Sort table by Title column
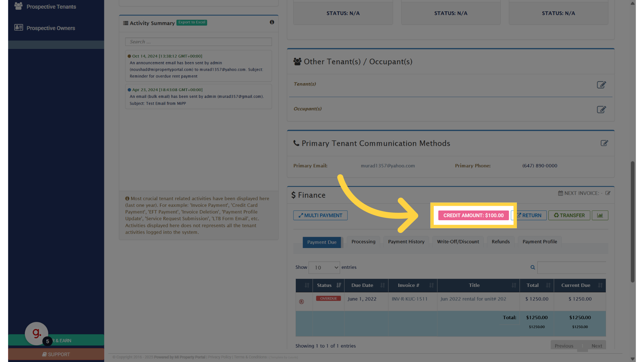Screen dimensions: 644x362 tap(478, 286)
